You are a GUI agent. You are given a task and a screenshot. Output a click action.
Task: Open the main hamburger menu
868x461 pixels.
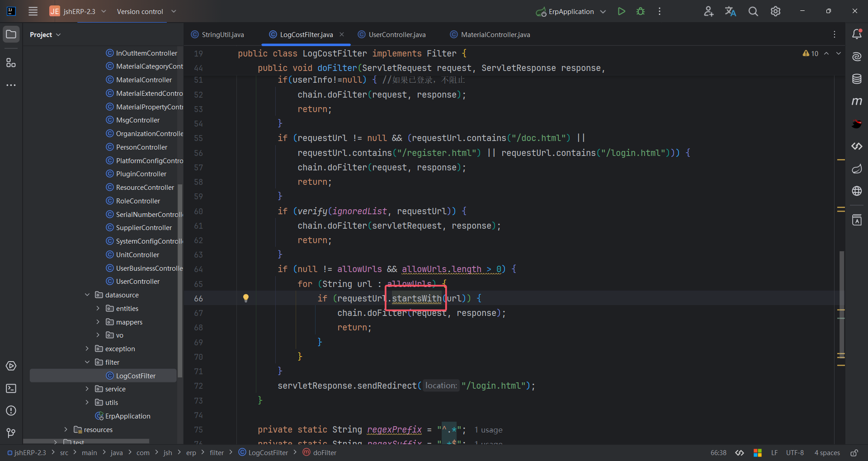point(33,11)
